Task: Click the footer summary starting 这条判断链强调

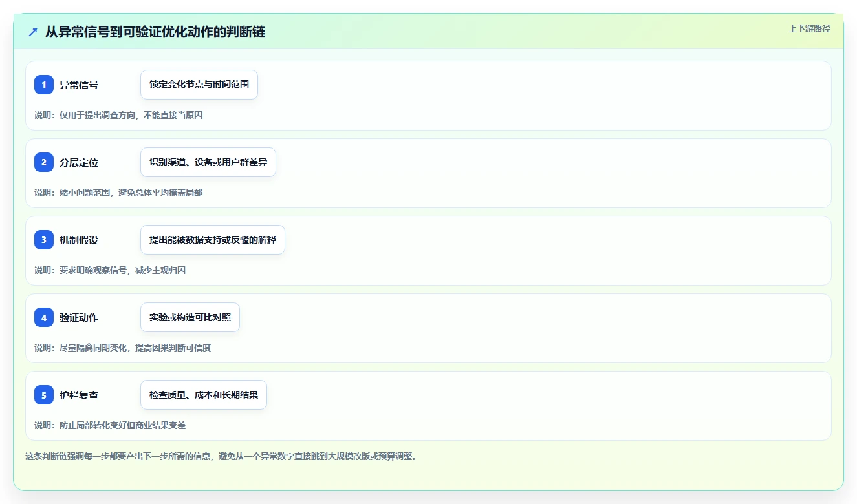Action: 222,456
